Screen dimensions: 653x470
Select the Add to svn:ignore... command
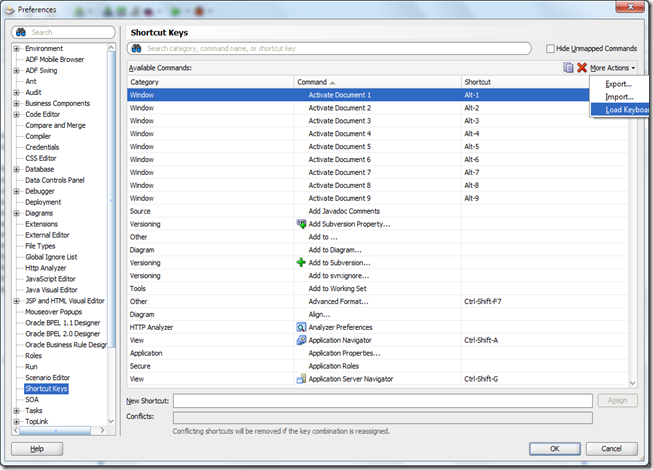(x=339, y=276)
